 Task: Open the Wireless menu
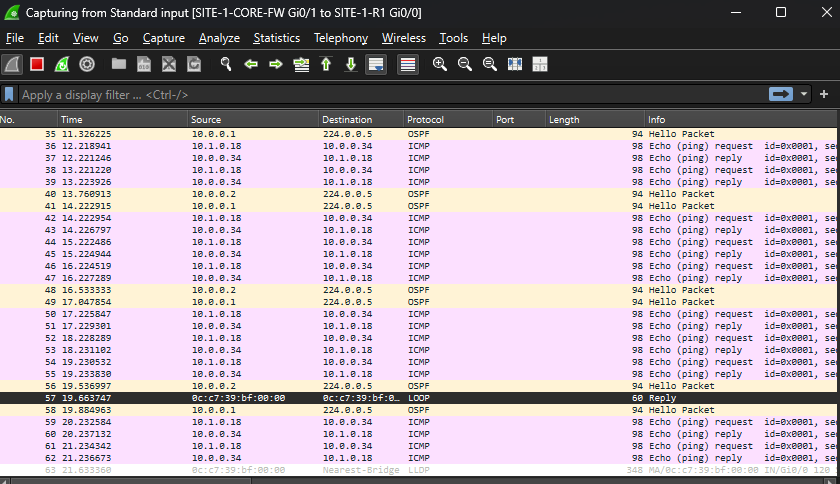[403, 38]
